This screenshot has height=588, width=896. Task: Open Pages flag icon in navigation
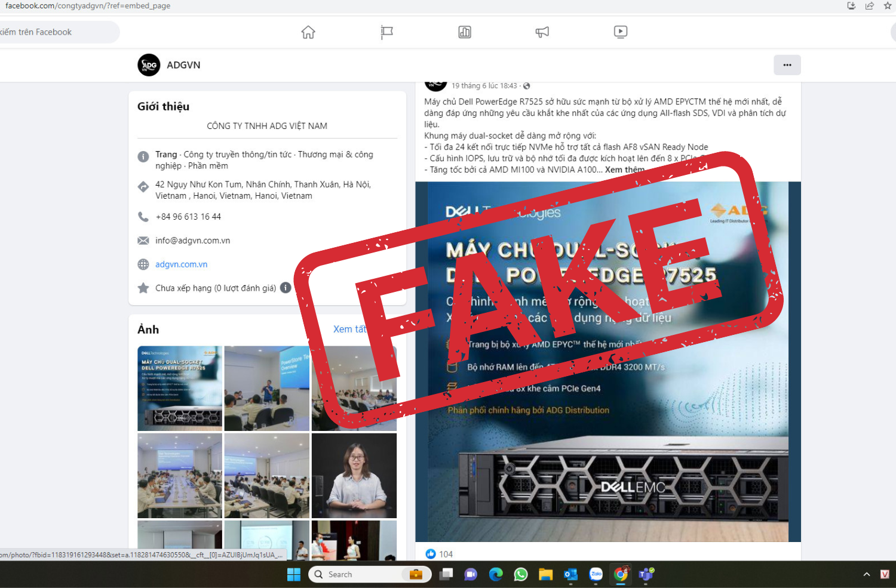(x=386, y=32)
